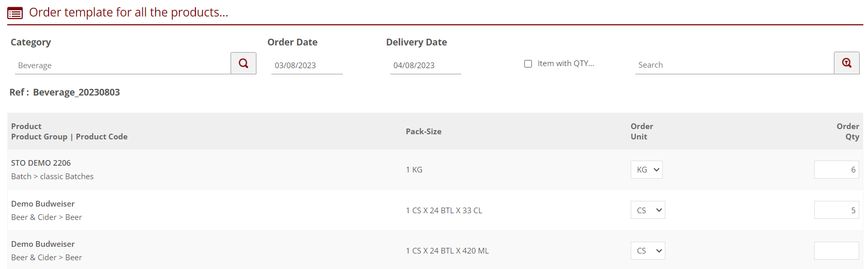The width and height of the screenshot is (868, 269).
Task: Click the Order Date field
Action: [x=307, y=66]
